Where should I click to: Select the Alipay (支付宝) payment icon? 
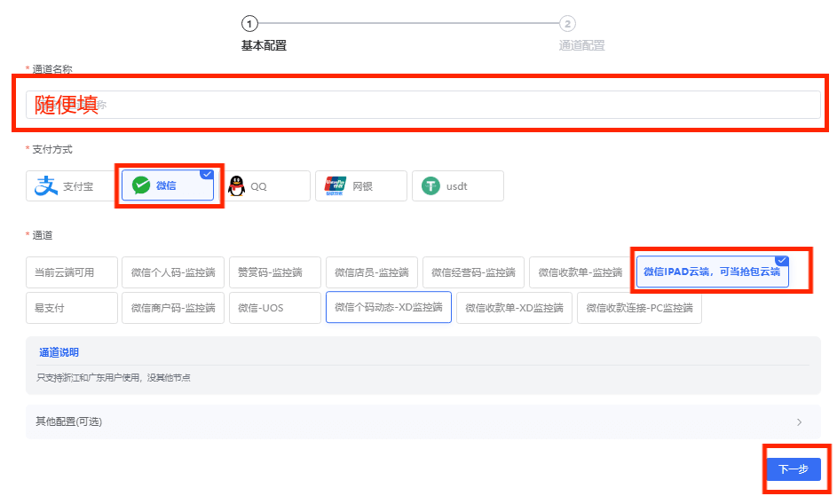pyautogui.click(x=46, y=186)
